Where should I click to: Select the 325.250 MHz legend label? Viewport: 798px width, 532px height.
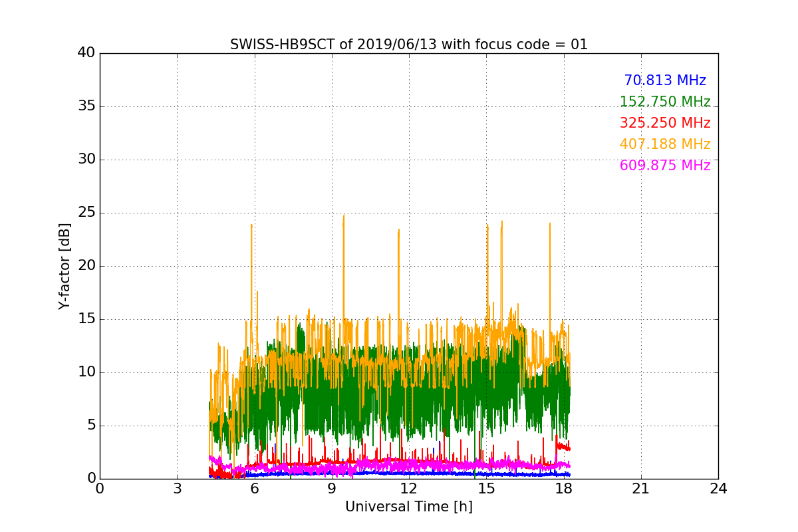(x=665, y=123)
